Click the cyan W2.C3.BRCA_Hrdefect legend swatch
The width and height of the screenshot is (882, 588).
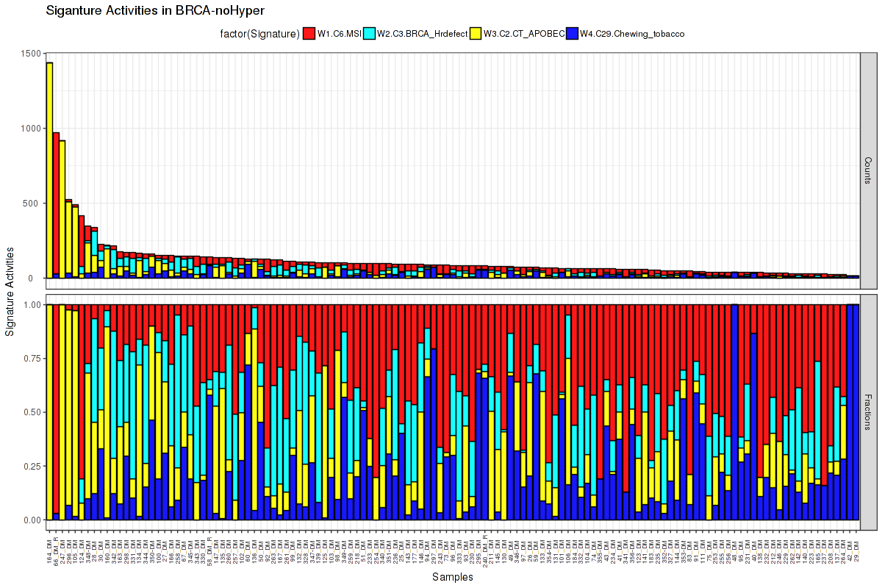(370, 33)
